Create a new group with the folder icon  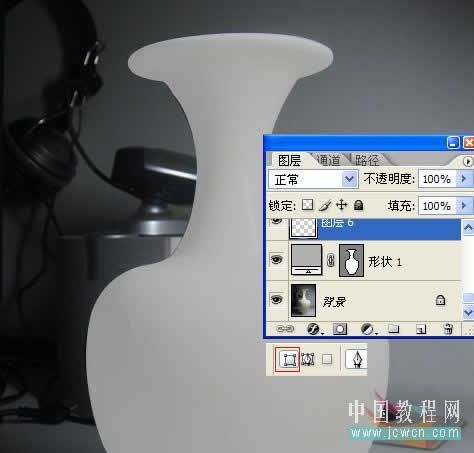pyautogui.click(x=394, y=329)
